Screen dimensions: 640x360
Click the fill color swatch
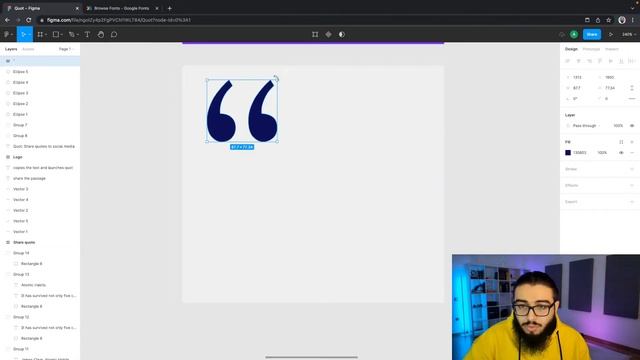tap(568, 153)
